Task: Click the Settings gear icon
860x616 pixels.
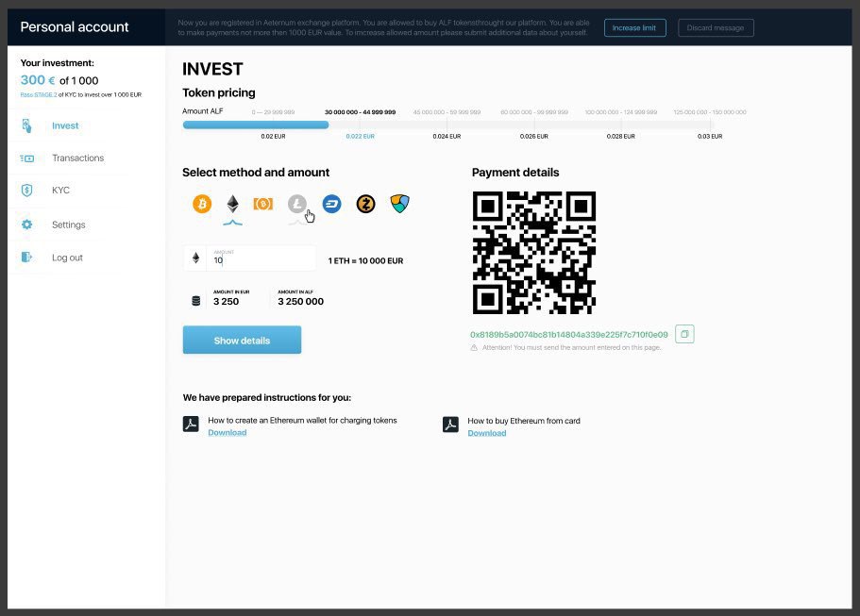Action: 26,225
